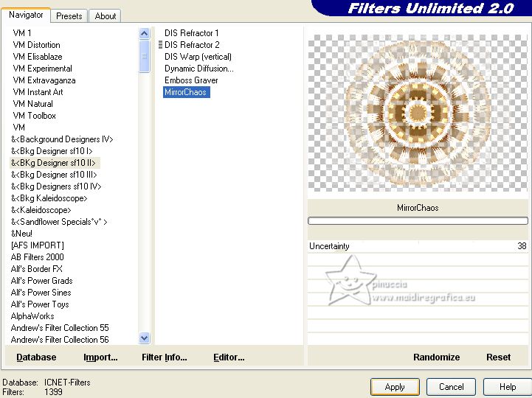Image resolution: width=532 pixels, height=398 pixels.
Task: Open Filter Info...
Action: click(x=165, y=357)
